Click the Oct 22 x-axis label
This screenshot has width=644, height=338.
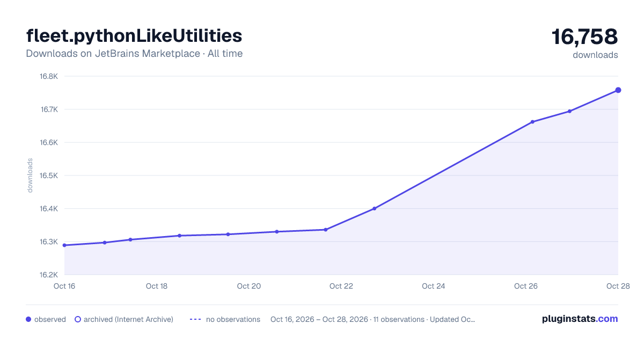341,286
